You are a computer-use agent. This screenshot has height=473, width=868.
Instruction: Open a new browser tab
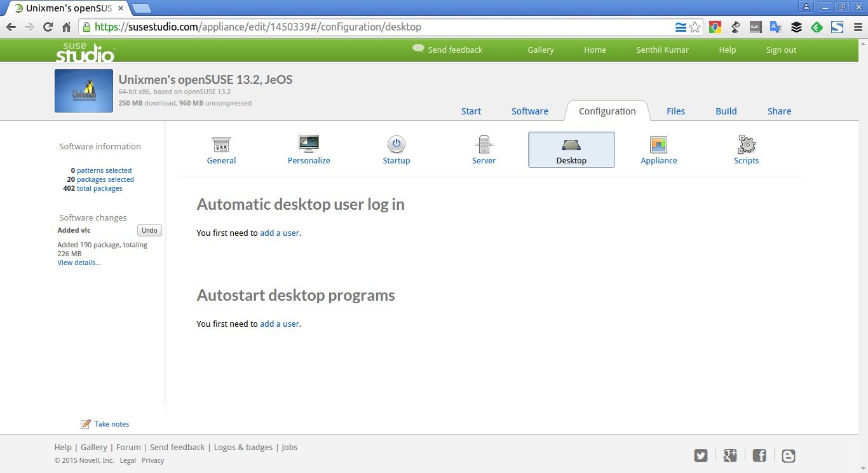tap(142, 8)
